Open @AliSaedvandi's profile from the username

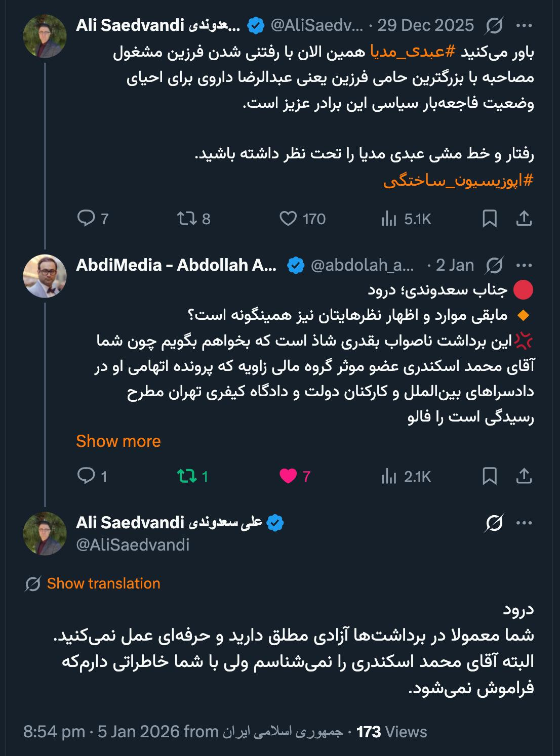pos(133,545)
